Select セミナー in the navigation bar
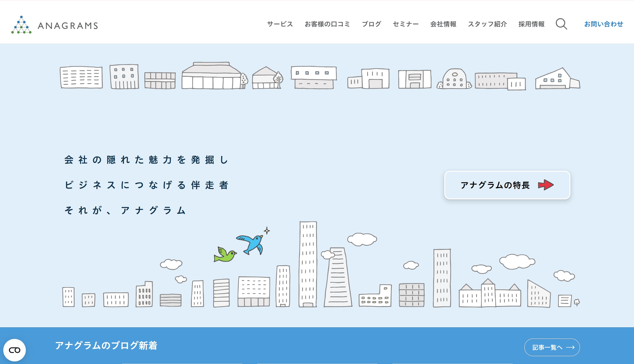Viewport: 634px width, 364px height. point(406,24)
